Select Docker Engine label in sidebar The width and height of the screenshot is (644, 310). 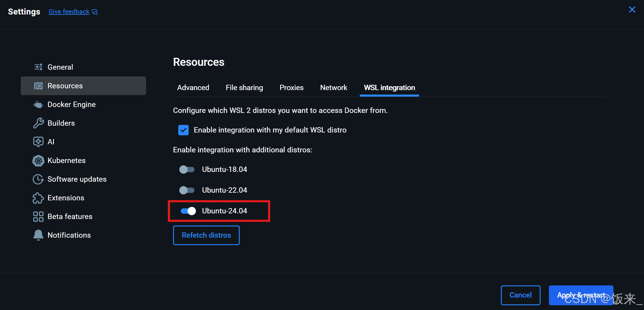(x=71, y=104)
